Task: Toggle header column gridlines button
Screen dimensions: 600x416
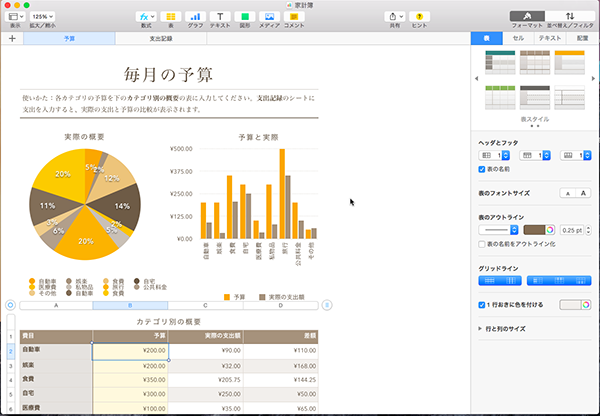Action: pos(538,281)
